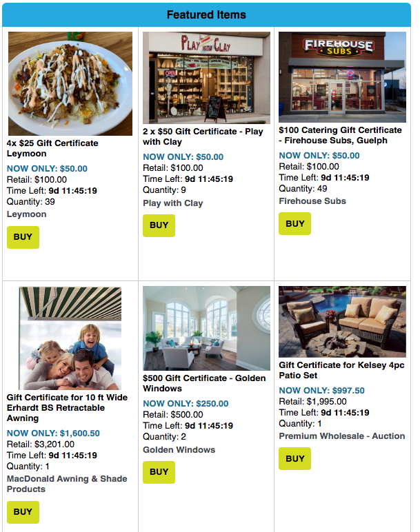Buy the 4x $25 Leymoon gift certificate
This screenshot has height=532, width=420.
(23, 237)
